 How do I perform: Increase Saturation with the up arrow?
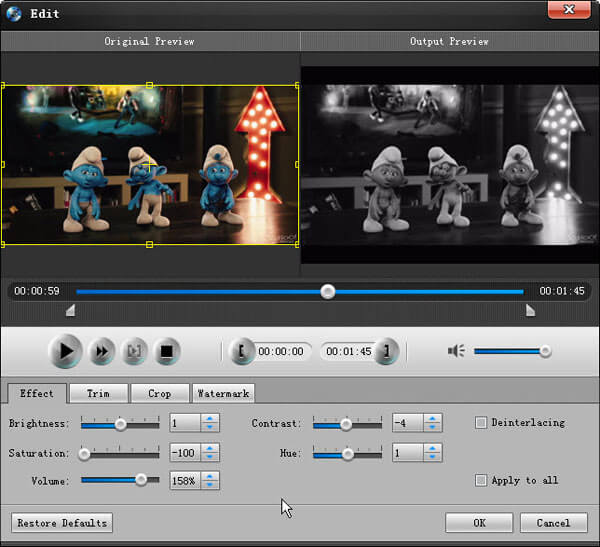(x=210, y=449)
